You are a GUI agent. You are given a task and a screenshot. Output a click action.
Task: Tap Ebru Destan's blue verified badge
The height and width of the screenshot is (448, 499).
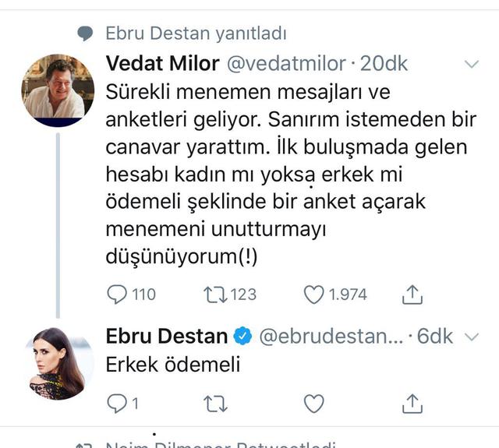tap(243, 336)
